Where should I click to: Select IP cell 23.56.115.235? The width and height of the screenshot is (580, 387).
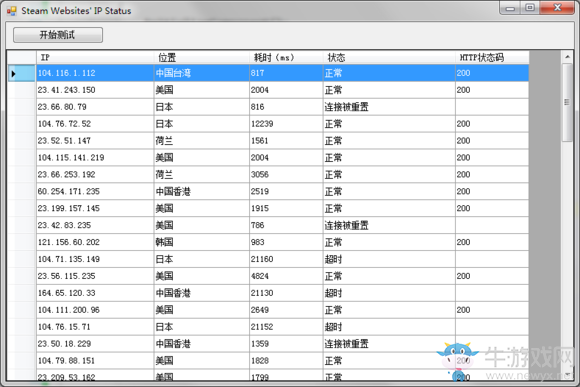[x=95, y=276]
